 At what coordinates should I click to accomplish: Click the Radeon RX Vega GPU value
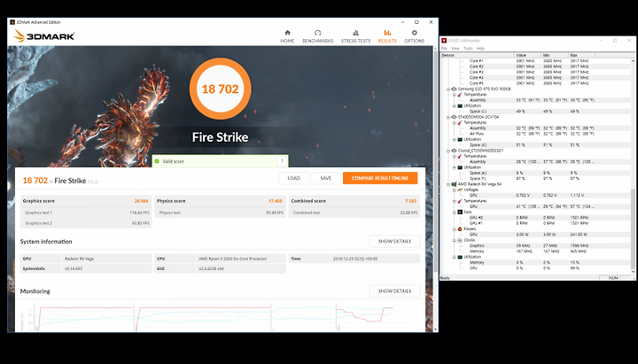(79, 259)
